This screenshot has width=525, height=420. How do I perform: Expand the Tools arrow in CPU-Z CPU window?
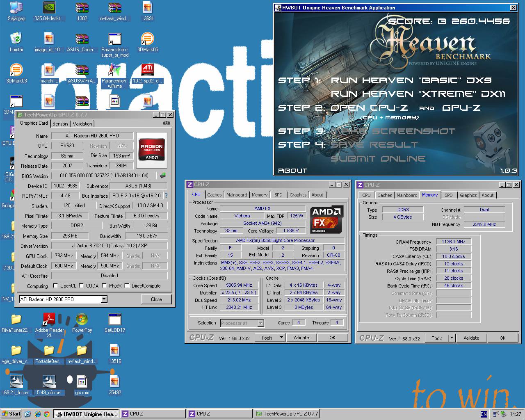point(281,338)
